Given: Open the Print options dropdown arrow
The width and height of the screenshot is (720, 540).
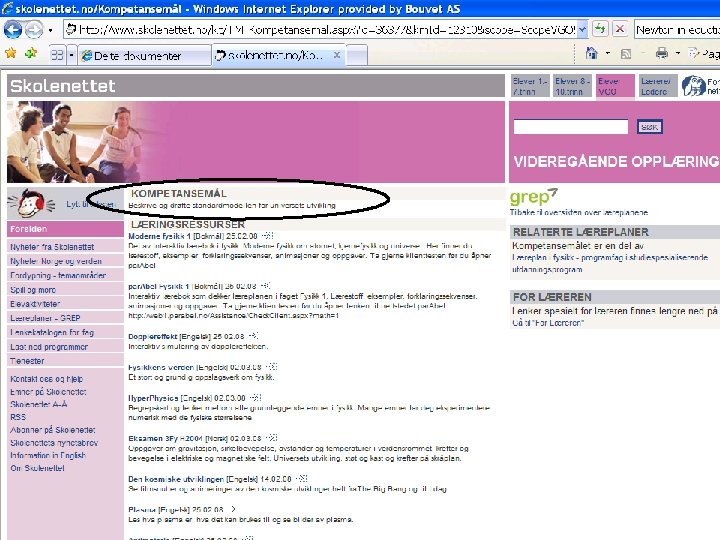Looking at the screenshot, I should pyautogui.click(x=678, y=54).
